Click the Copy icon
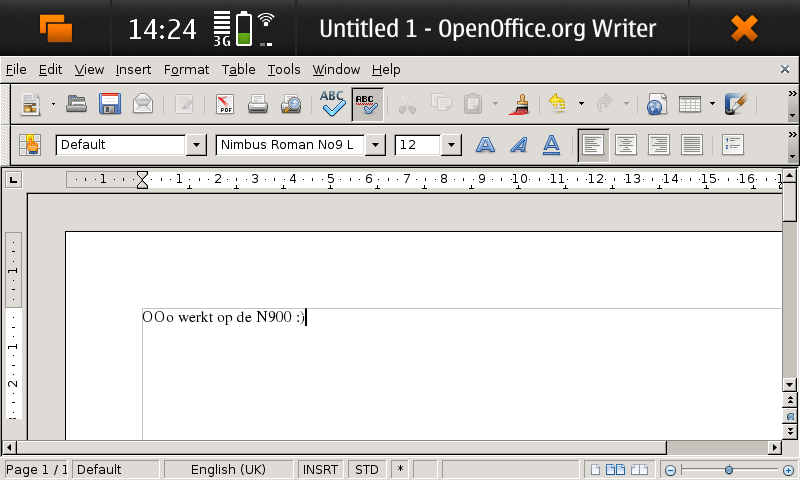 click(441, 104)
